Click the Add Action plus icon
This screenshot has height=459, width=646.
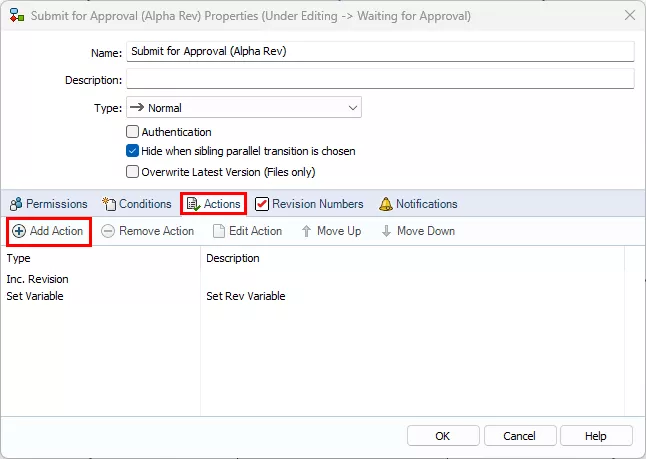pyautogui.click(x=19, y=231)
